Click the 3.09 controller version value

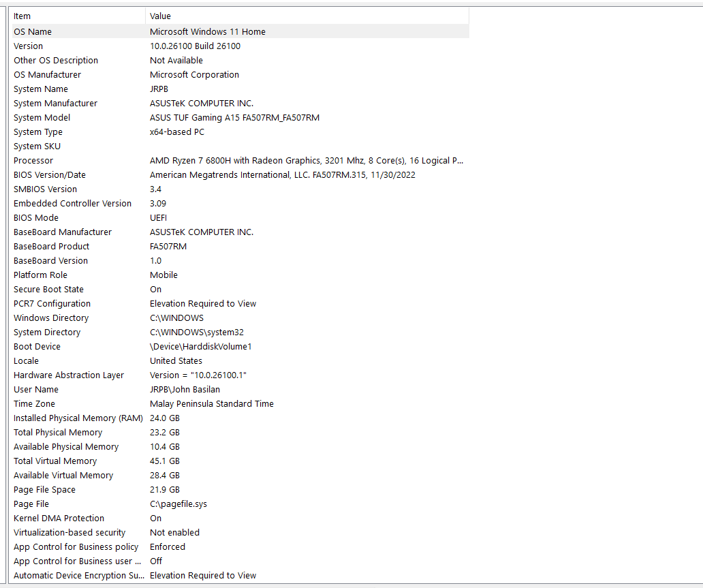coord(158,204)
